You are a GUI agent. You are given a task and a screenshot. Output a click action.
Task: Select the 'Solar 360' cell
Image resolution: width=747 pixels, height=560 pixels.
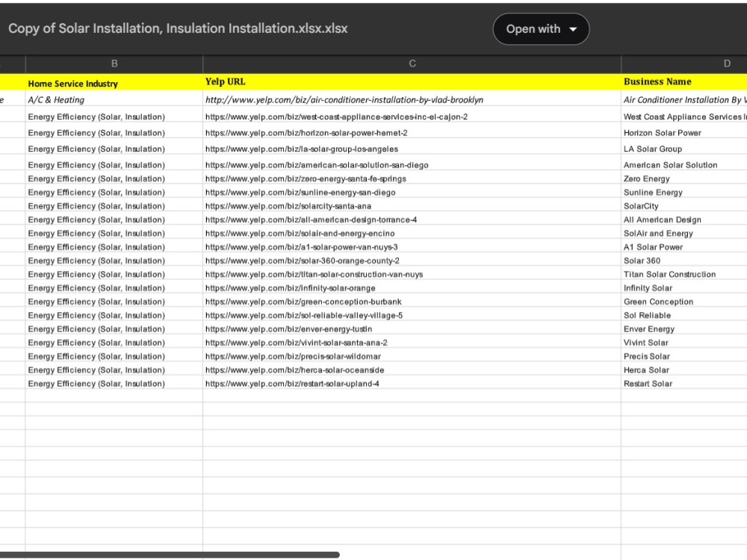[x=684, y=261]
